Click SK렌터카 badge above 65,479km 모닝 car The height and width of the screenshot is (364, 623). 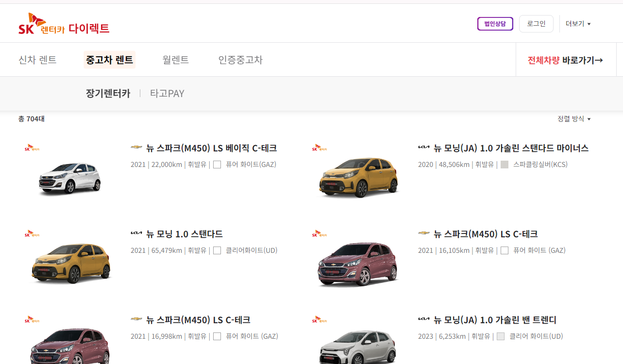pyautogui.click(x=32, y=233)
